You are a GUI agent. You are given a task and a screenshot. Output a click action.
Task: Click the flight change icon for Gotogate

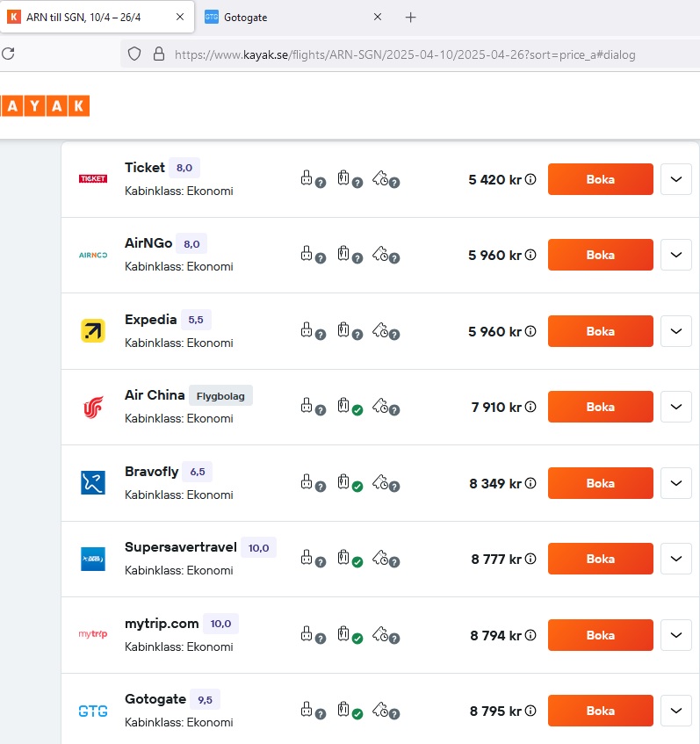(382, 710)
